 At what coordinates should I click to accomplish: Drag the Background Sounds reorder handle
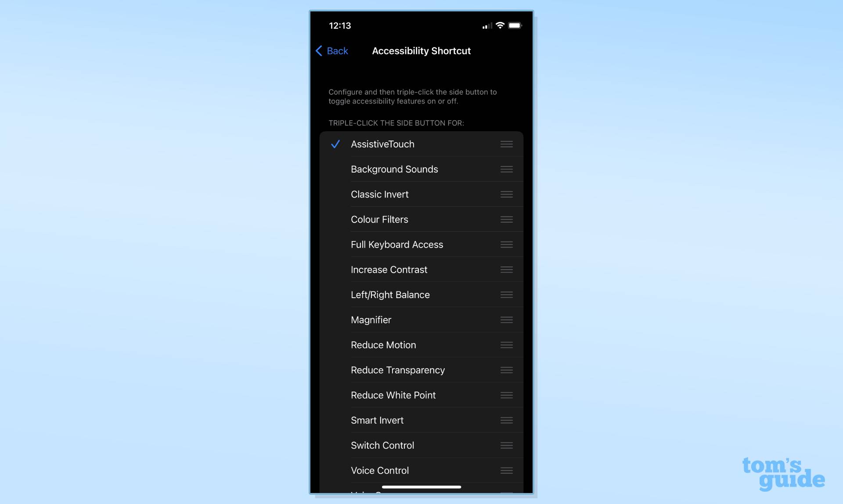[506, 169]
